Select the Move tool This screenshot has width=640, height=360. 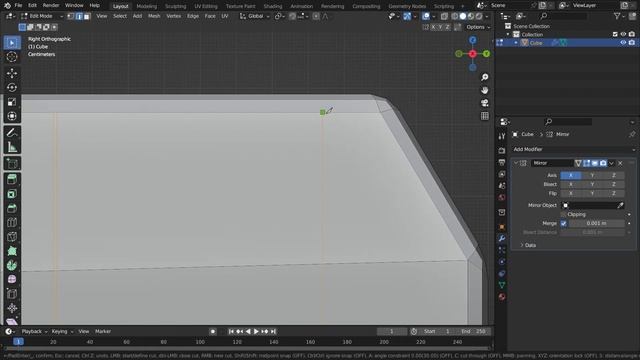pos(12,73)
